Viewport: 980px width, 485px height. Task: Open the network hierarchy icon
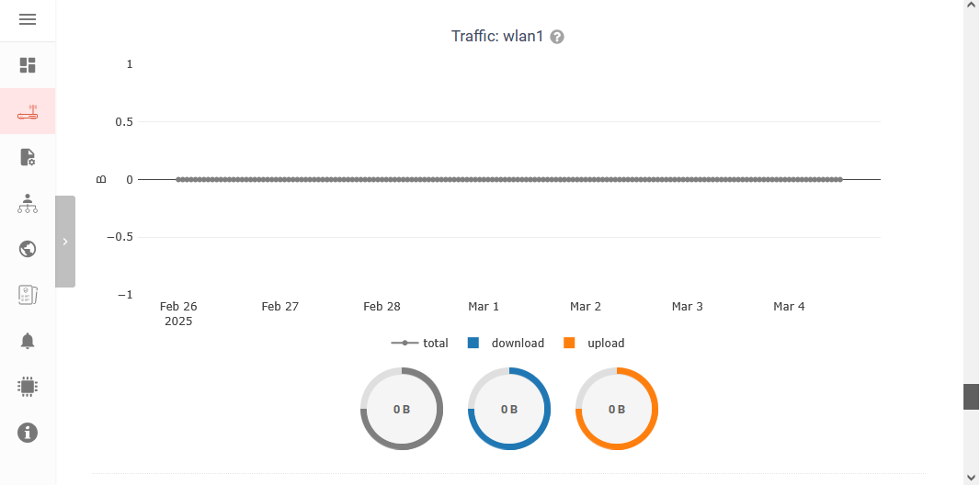point(28,203)
